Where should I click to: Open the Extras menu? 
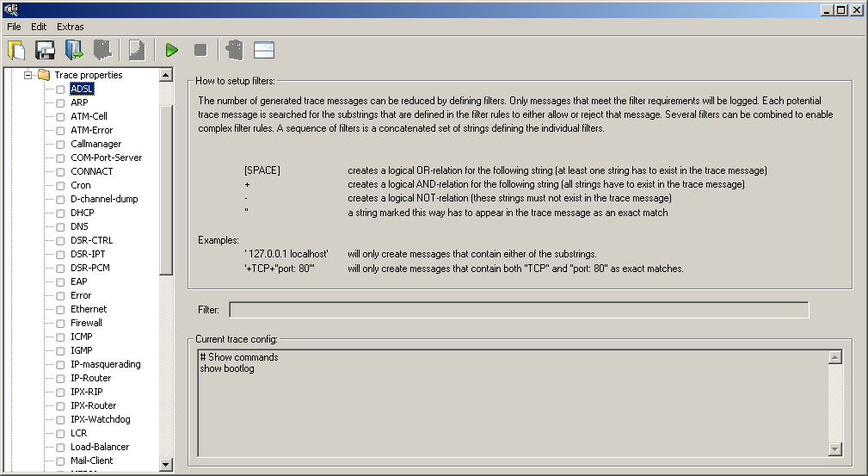click(71, 27)
